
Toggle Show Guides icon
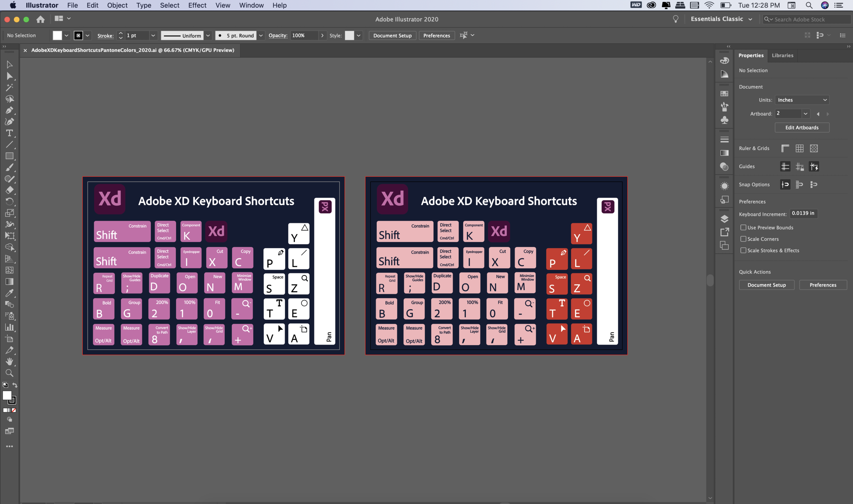785,166
